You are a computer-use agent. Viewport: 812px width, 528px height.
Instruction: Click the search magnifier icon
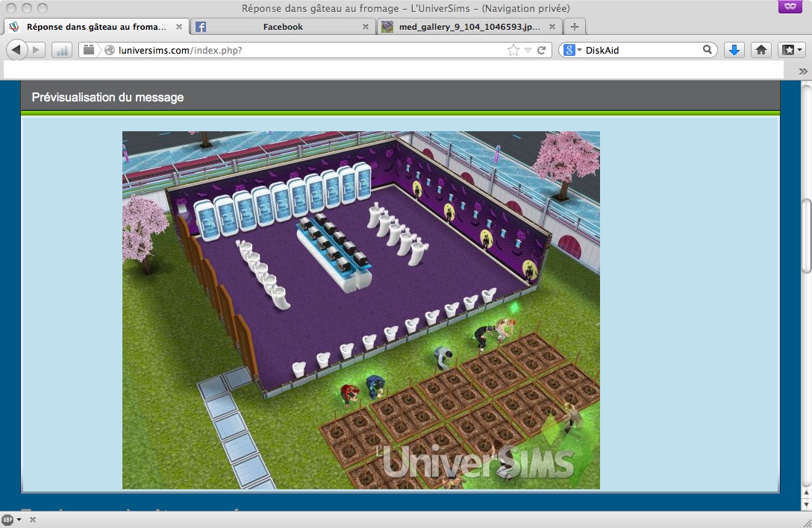click(x=707, y=50)
